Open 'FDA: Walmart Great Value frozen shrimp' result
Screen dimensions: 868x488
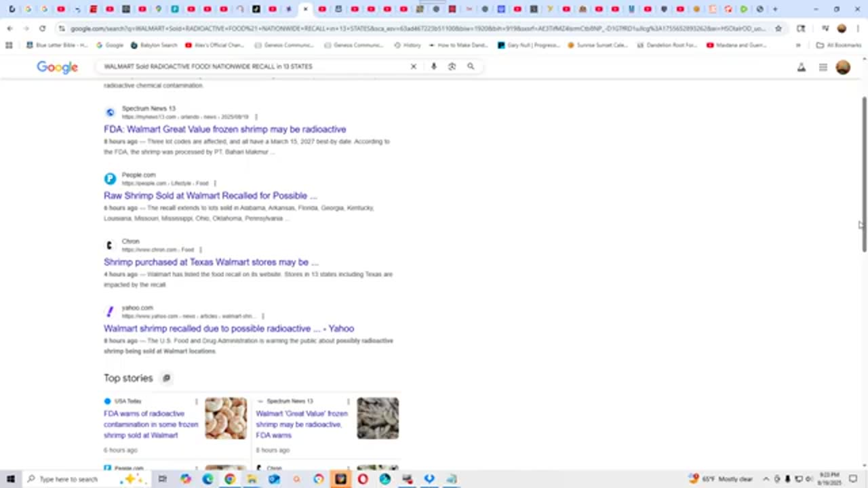click(225, 129)
